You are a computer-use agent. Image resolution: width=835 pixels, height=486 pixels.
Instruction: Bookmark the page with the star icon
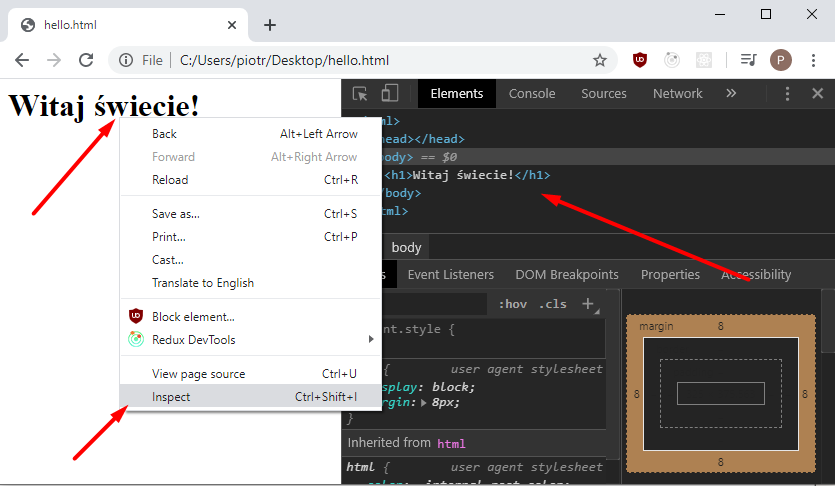tap(600, 60)
